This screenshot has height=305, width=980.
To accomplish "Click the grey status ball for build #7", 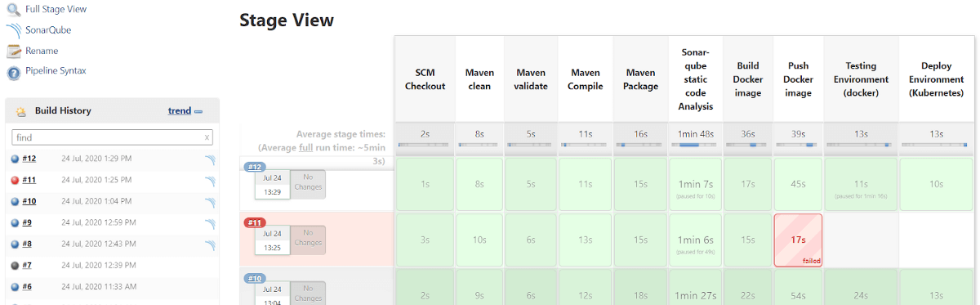I will tap(15, 265).
